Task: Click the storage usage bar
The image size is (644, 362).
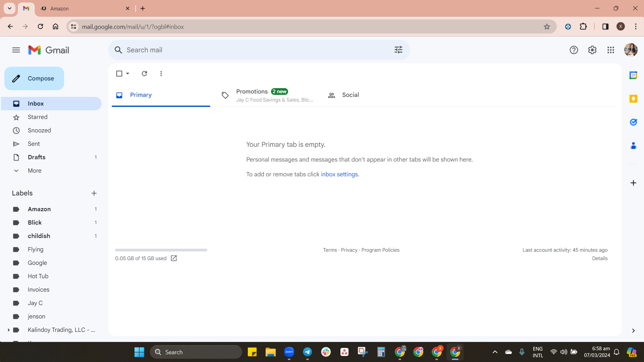Action: 161,250
